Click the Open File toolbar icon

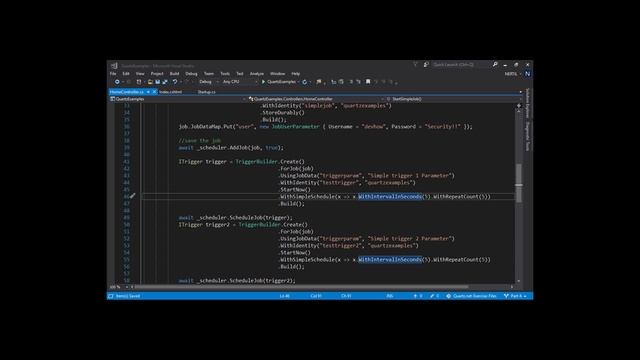coord(150,82)
